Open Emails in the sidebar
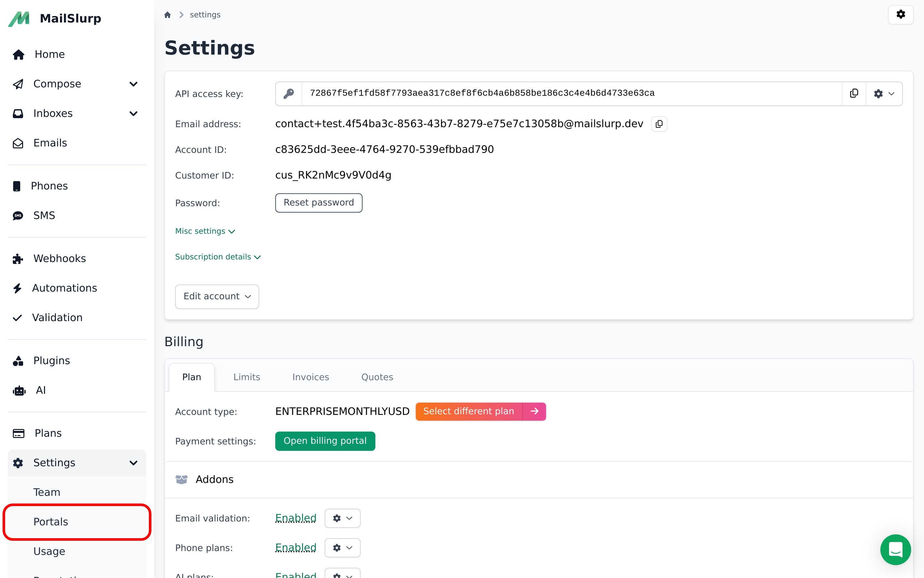 77,143
